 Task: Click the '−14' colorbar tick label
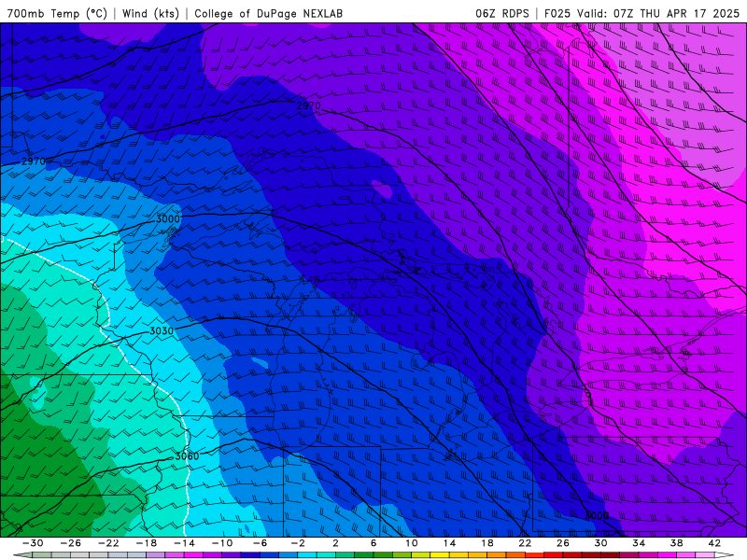pos(184,543)
